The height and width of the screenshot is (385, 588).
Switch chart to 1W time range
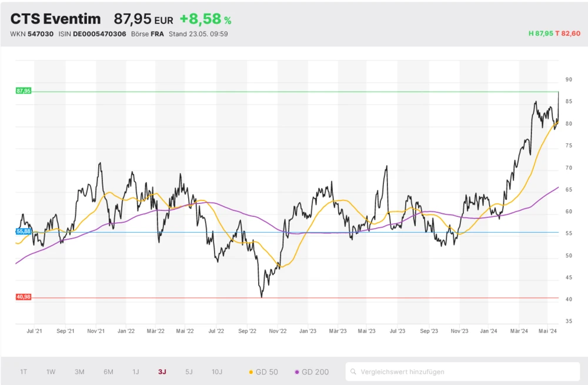pyautogui.click(x=51, y=371)
